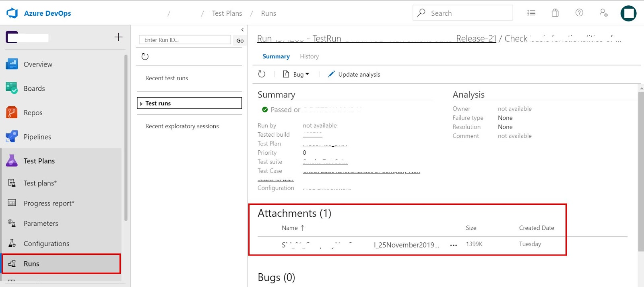Open Configurations sub-item
The image size is (644, 287).
pos(46,243)
